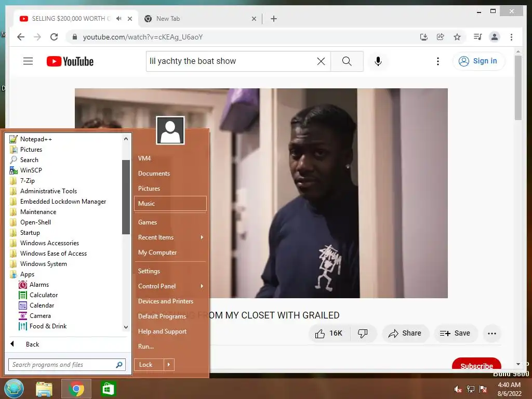Close the New Tab tab
Image resolution: width=532 pixels, height=399 pixels.
click(x=254, y=19)
